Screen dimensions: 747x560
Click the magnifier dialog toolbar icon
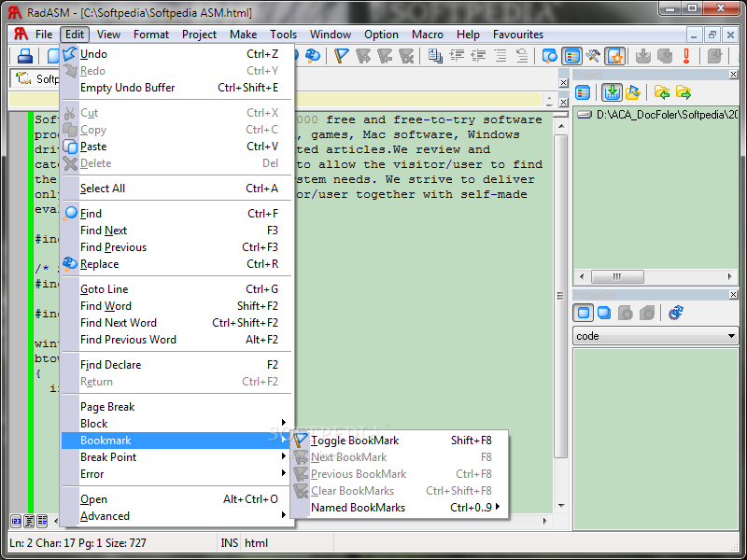coord(550,56)
